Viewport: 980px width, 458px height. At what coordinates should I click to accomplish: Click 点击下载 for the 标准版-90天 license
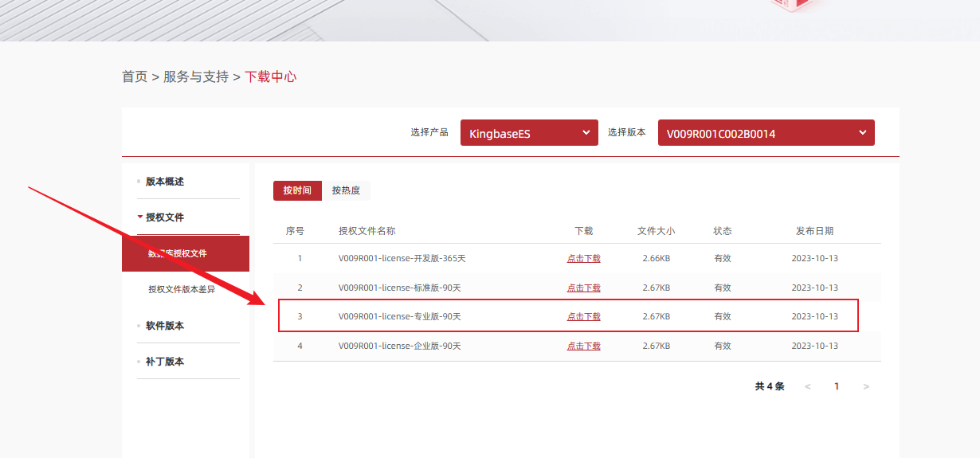[584, 288]
